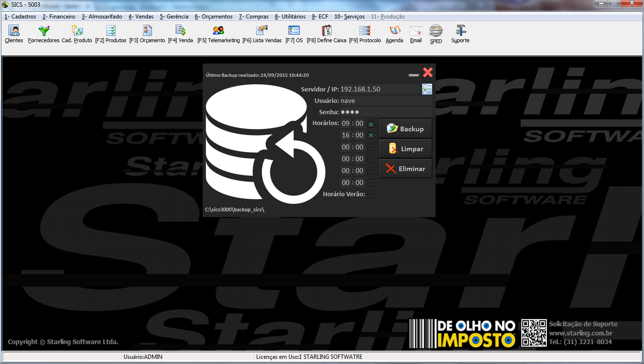The width and height of the screenshot is (644, 364).
Task: Click the Último Backup realizado text
Action: point(258,75)
